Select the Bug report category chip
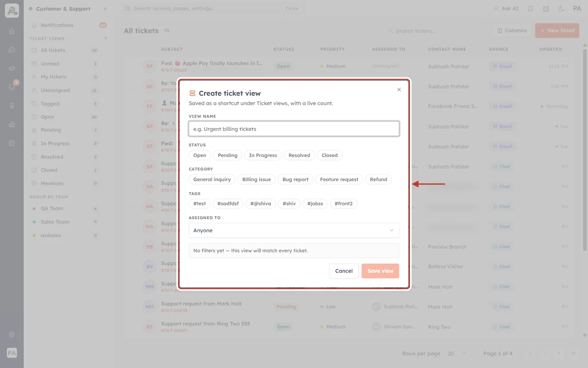Viewport: 588px width, 368px height. pos(296,180)
